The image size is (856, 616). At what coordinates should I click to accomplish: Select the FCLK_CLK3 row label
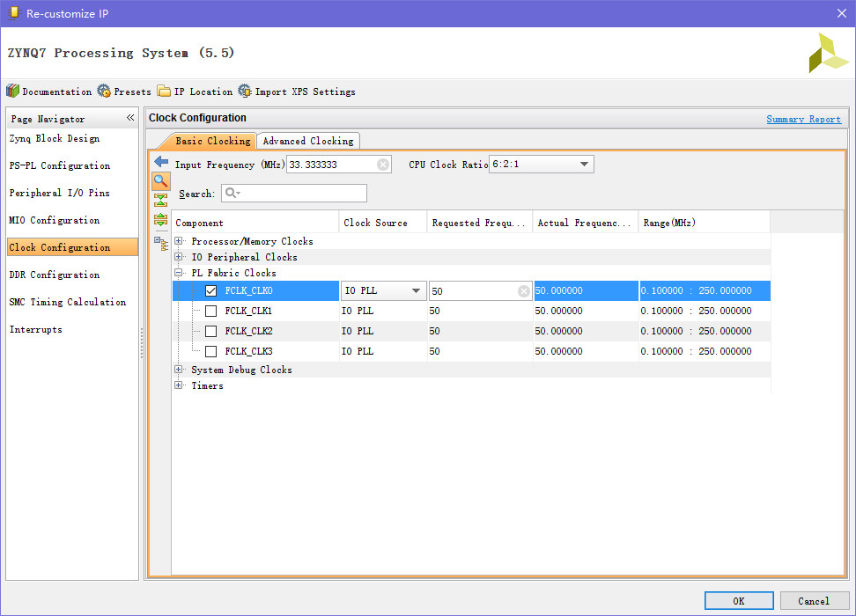click(x=248, y=351)
